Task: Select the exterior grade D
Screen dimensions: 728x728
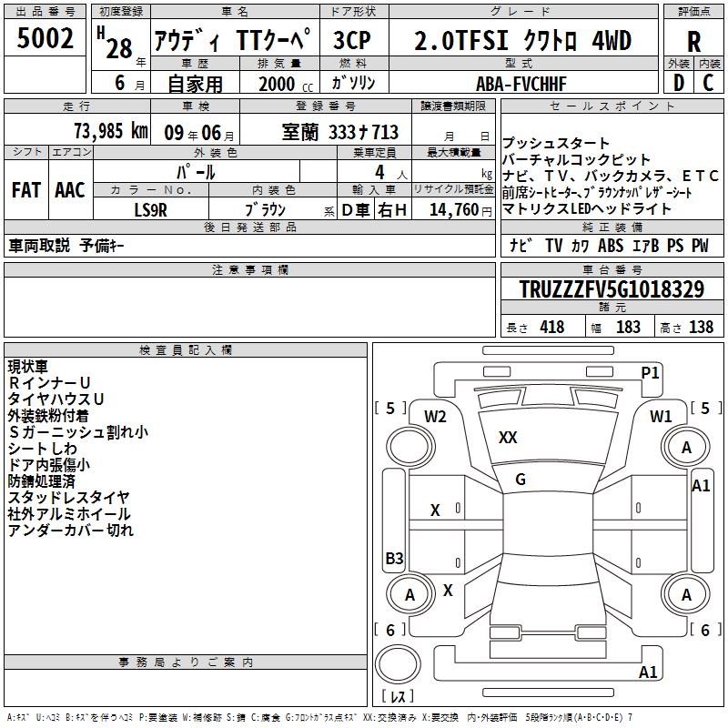Action: 678,84
